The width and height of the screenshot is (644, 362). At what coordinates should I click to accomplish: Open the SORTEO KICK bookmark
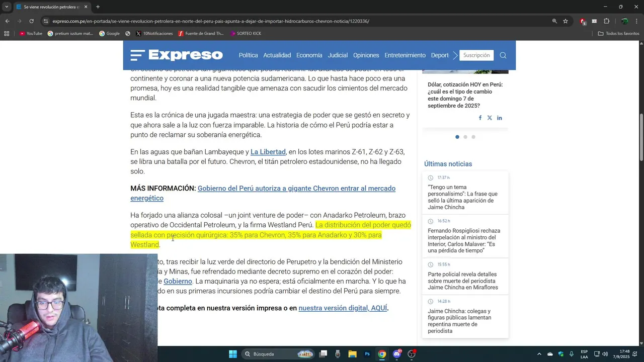coord(246,34)
